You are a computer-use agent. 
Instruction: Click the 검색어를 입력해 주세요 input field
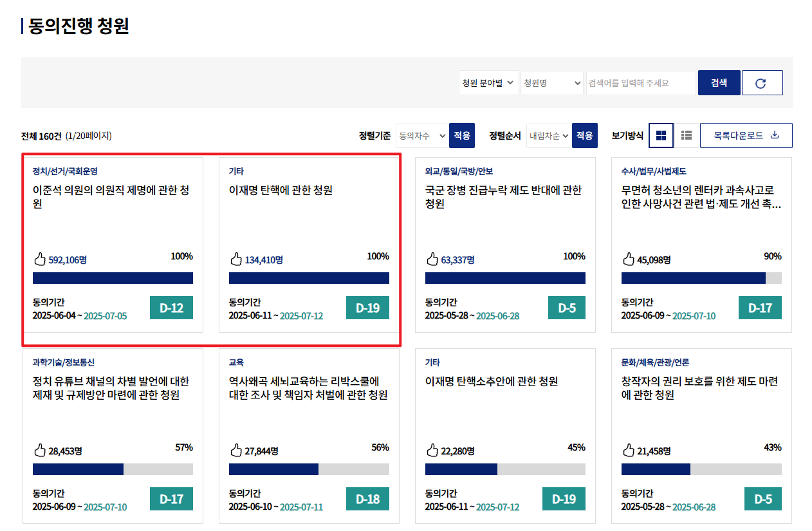pos(640,82)
